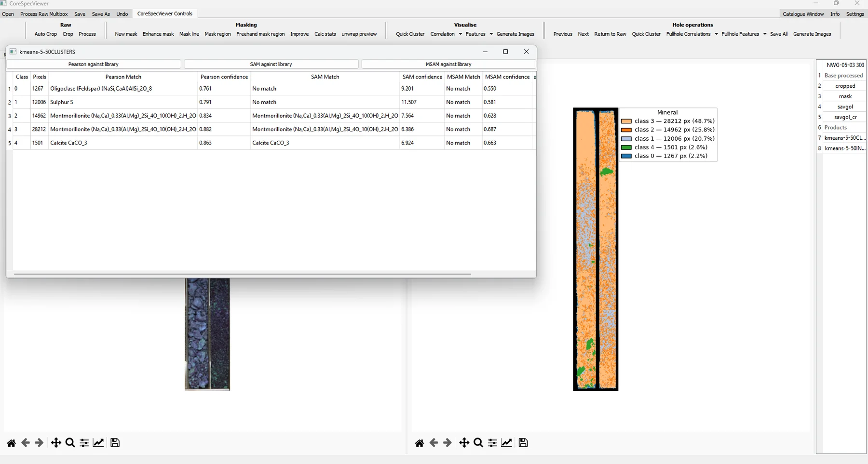The width and height of the screenshot is (868, 464).
Task: Click the left plot Save figure icon
Action: pyautogui.click(x=115, y=443)
